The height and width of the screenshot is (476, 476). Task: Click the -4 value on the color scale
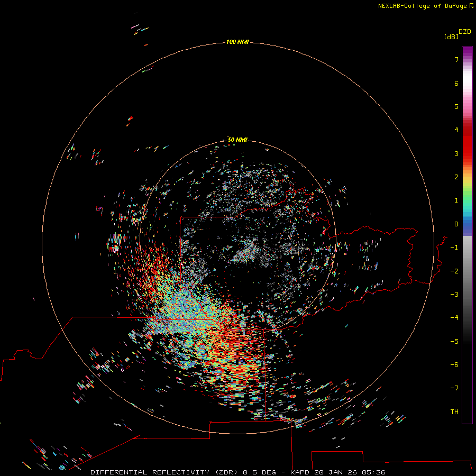[x=454, y=317]
